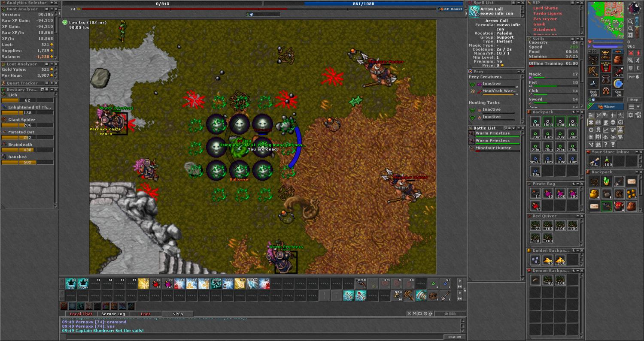
Task: Select backpack in equipment slot
Action: pos(618,59)
